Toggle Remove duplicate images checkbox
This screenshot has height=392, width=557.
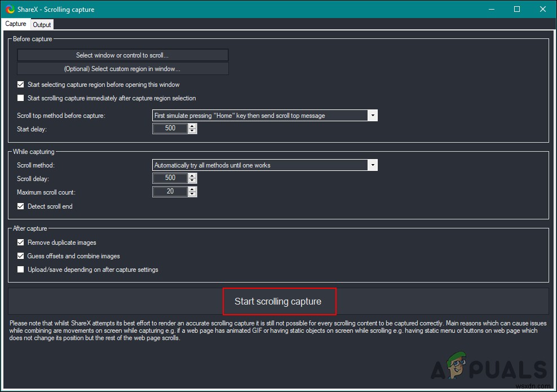pyautogui.click(x=21, y=243)
